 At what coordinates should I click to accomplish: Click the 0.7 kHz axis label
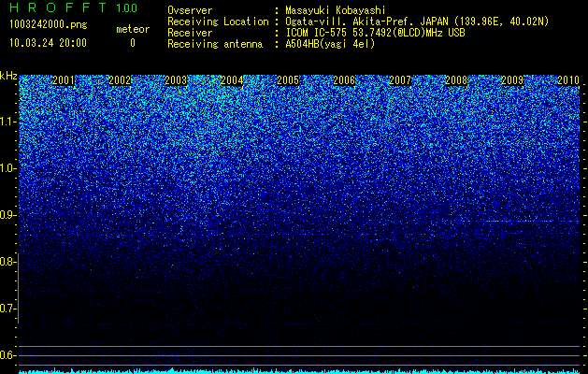(x=8, y=309)
